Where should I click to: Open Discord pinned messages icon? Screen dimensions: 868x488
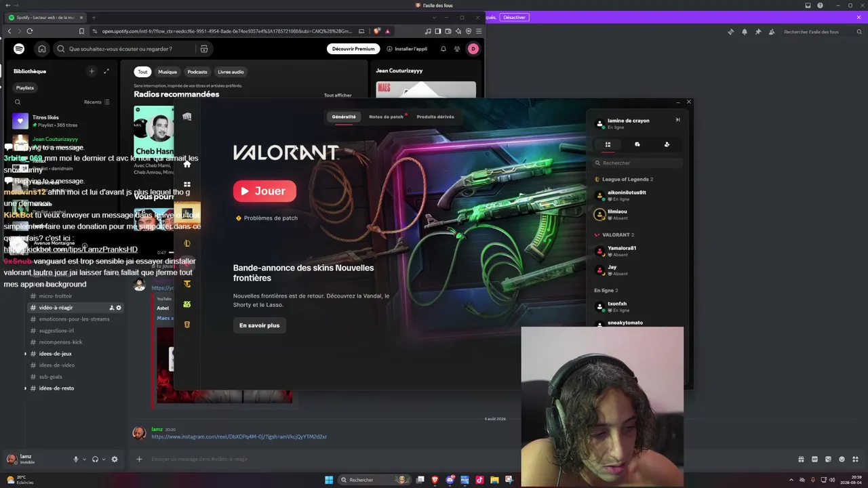758,32
